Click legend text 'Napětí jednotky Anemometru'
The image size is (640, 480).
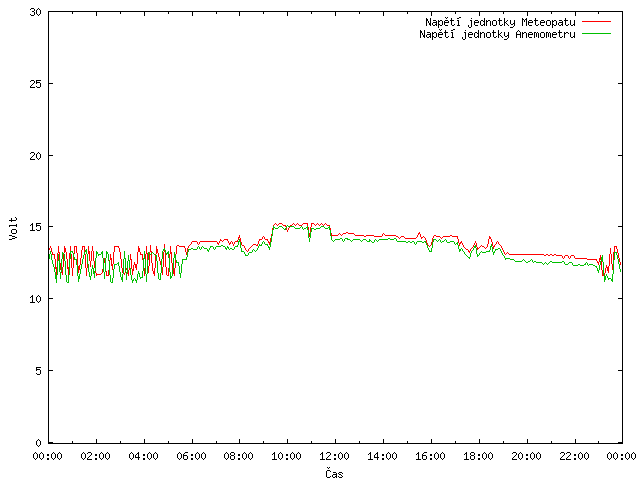pos(497,34)
